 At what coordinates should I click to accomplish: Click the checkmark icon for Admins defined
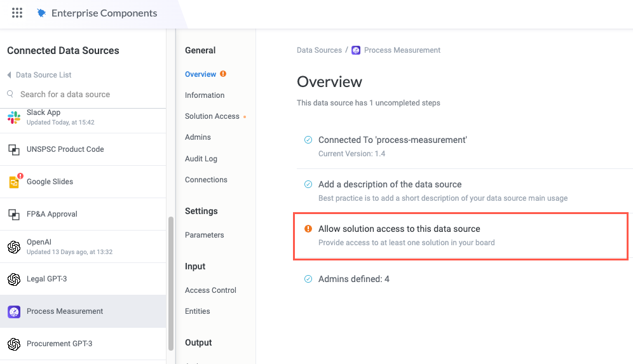(x=308, y=279)
